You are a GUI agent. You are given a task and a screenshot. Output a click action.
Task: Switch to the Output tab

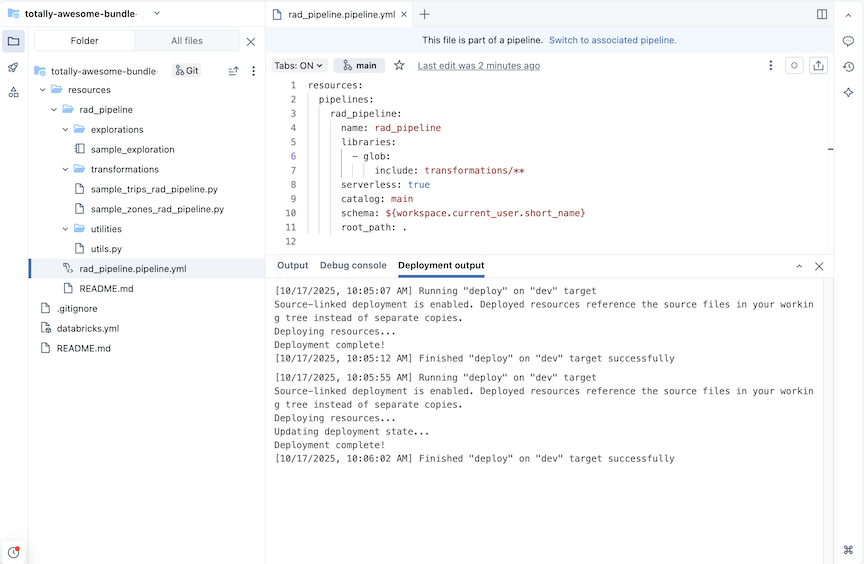(x=292, y=266)
